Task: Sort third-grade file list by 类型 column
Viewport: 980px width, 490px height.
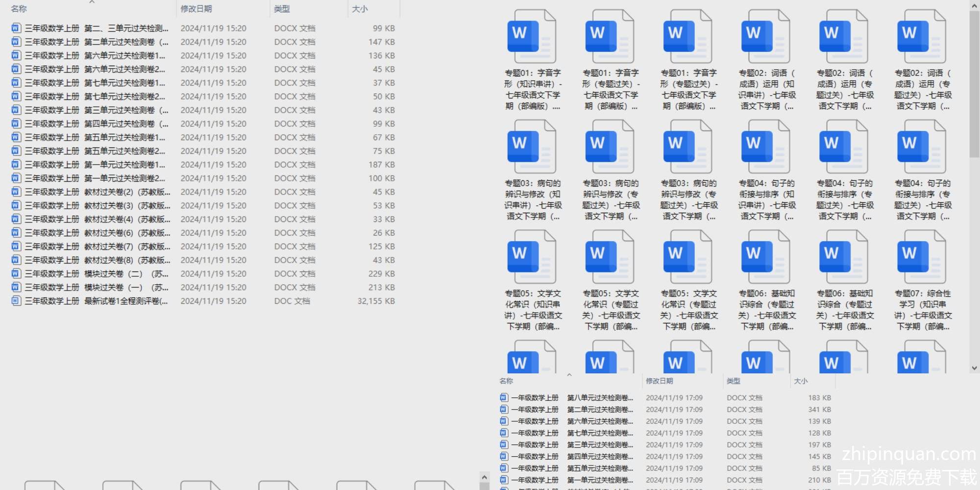Action: click(x=282, y=9)
